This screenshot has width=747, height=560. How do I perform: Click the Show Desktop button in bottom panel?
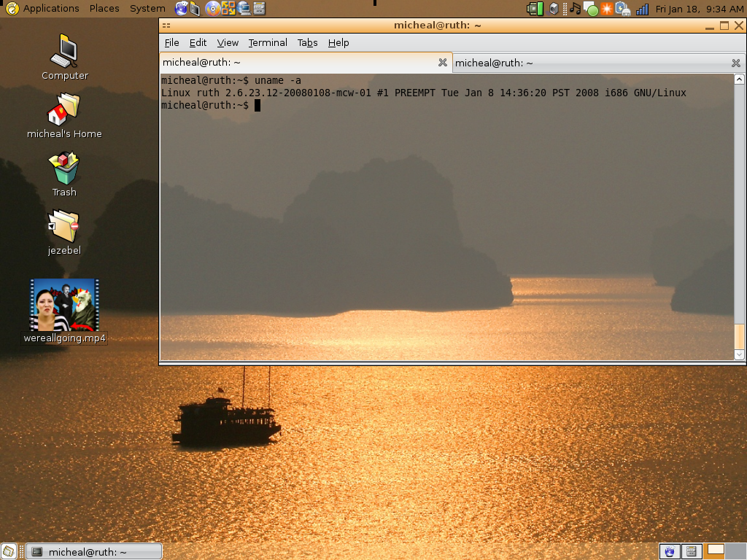9,552
